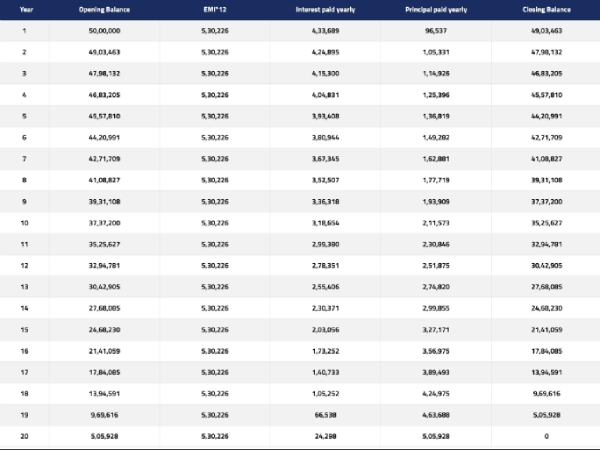The image size is (600, 450).
Task: Select the EMI*12 column header
Action: click(214, 8)
